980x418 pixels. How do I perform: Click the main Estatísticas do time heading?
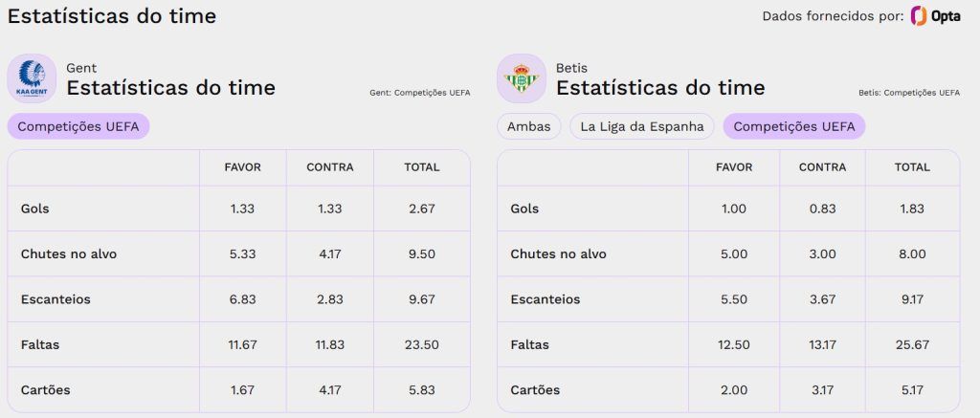tap(112, 16)
